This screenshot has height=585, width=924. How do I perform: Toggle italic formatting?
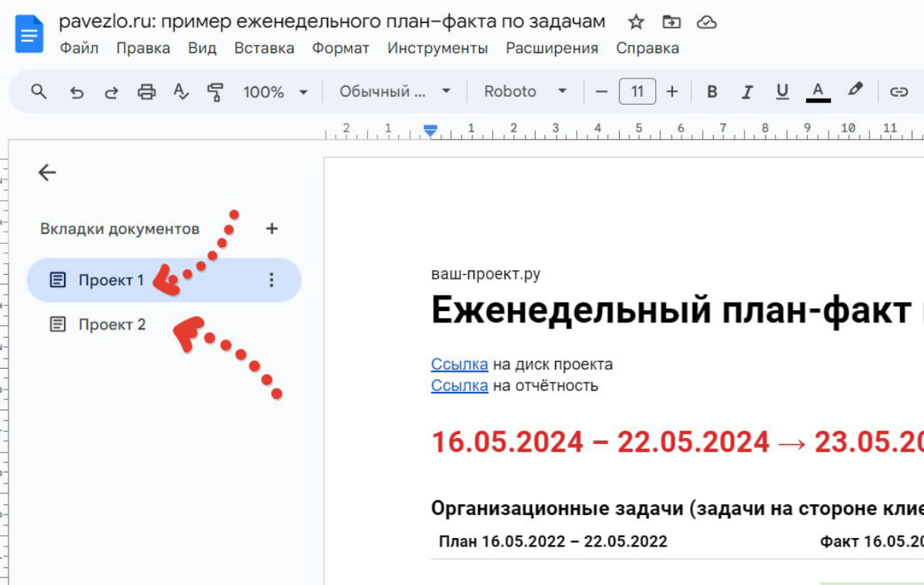coord(747,92)
